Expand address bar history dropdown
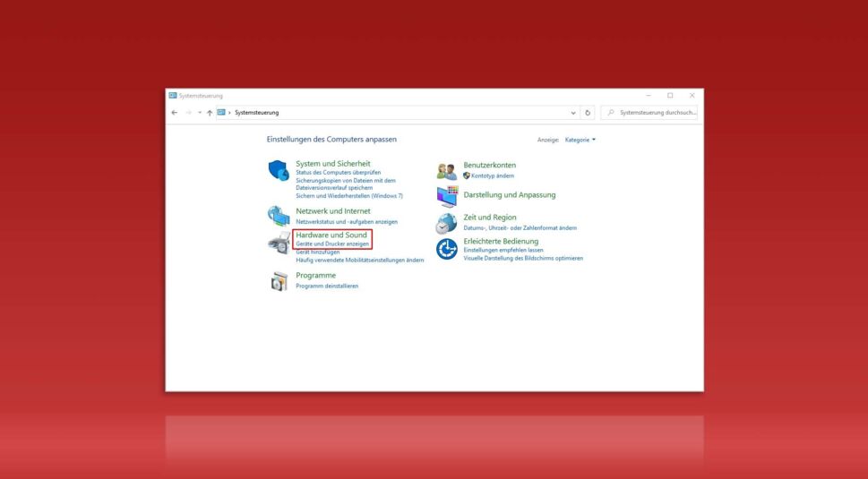 click(x=573, y=113)
